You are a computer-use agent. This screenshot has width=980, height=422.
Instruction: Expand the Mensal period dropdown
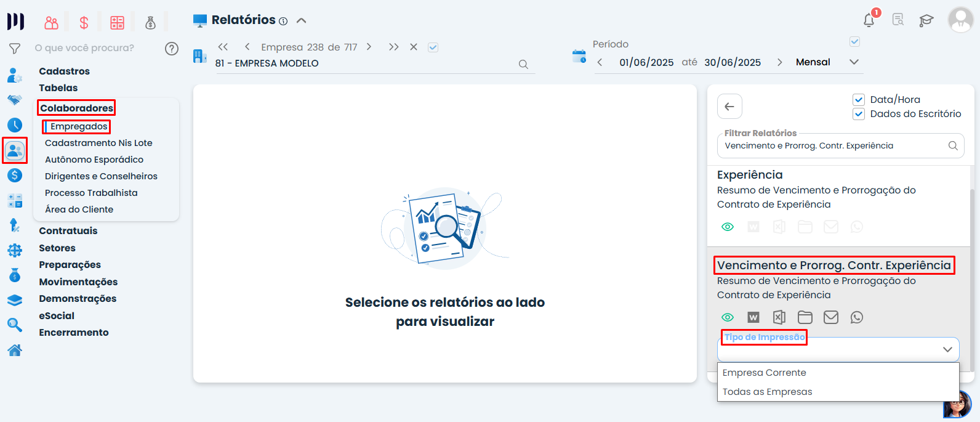click(x=854, y=62)
